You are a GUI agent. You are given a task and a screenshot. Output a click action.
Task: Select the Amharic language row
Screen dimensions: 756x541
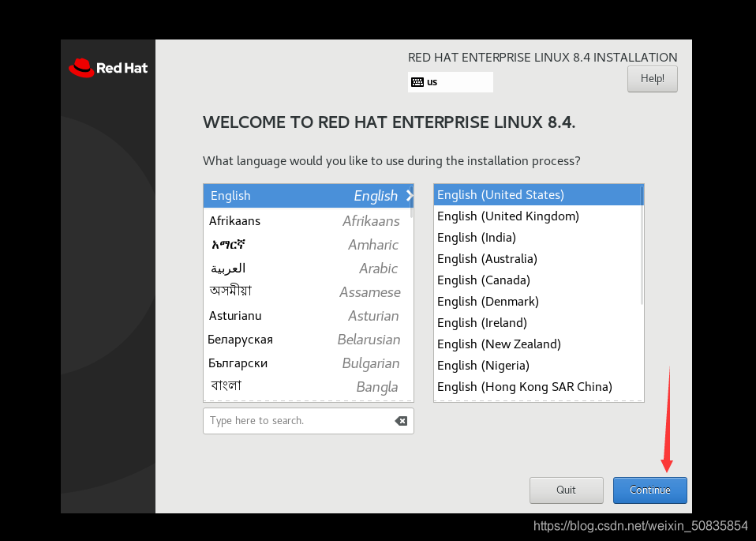pos(307,245)
